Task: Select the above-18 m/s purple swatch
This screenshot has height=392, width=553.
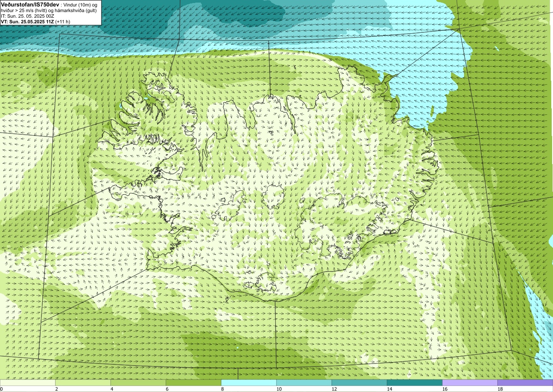Action: pos(525,383)
